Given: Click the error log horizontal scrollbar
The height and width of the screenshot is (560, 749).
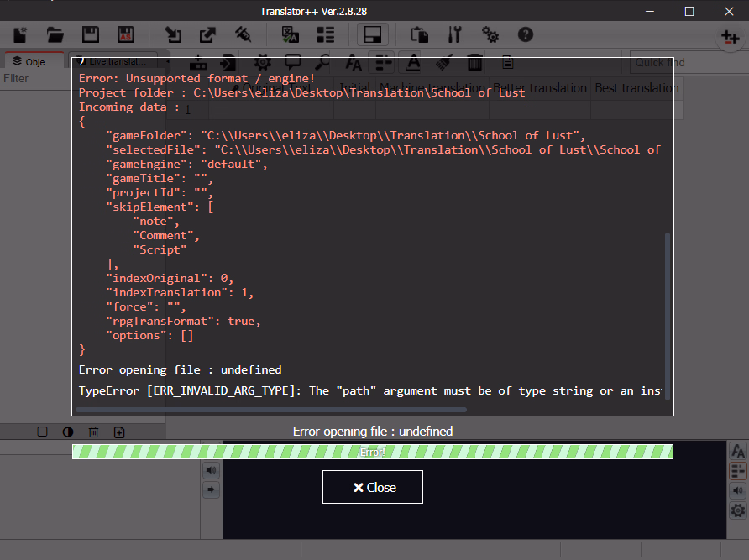Looking at the screenshot, I should (x=270, y=410).
